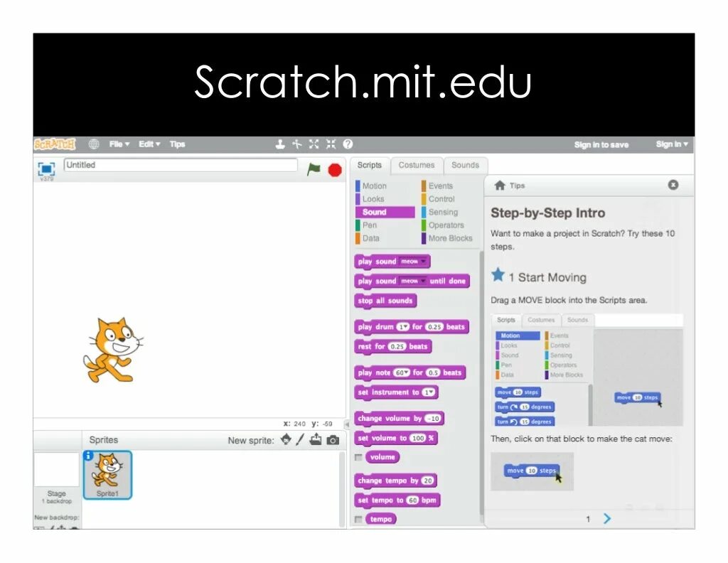Open meow dropdown in play sound until done
This screenshot has width=728, height=563.
click(413, 281)
